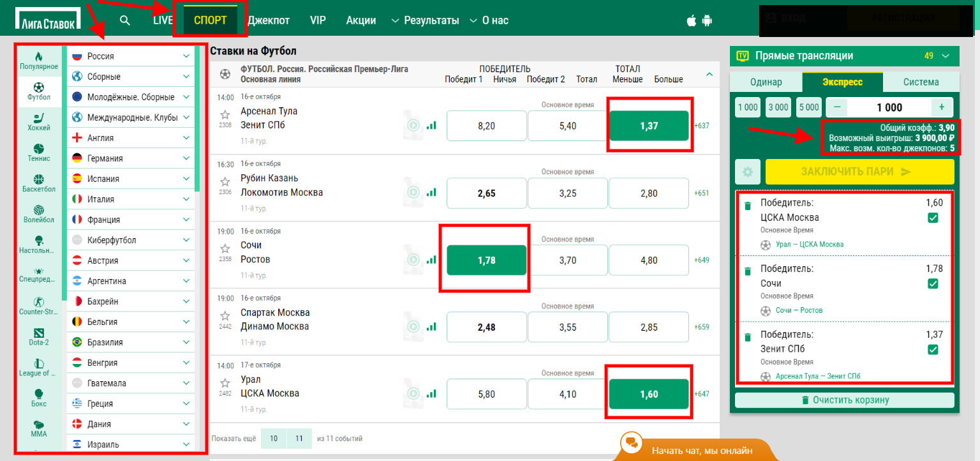Click ЗАКЛЮЧИТЬ ПАРИ button
The width and height of the screenshot is (980, 461).
click(x=859, y=172)
